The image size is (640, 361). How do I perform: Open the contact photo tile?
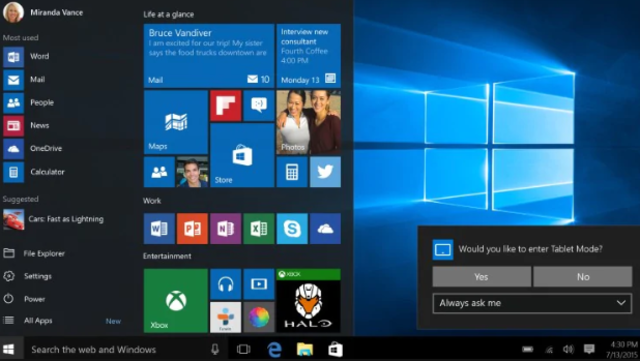point(193,172)
